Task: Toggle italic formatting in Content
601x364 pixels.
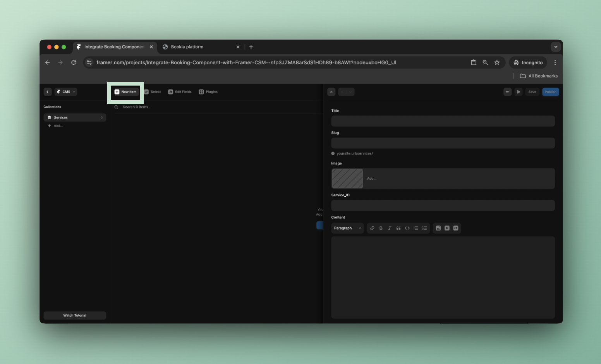Action: coord(390,228)
